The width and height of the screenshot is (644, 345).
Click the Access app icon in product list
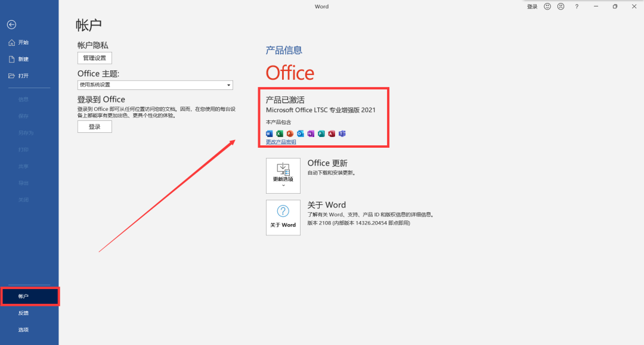pos(332,133)
